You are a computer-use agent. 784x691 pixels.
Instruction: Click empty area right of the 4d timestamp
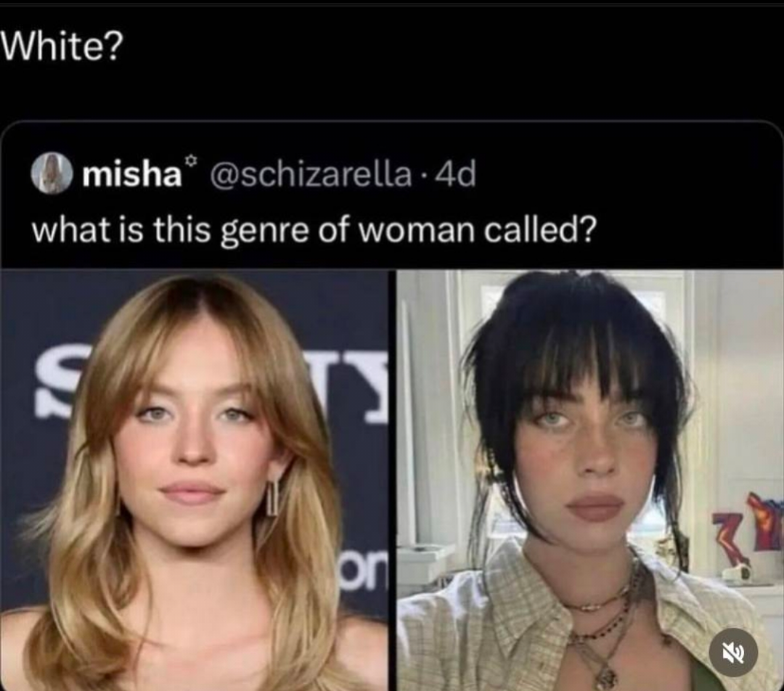(x=617, y=176)
